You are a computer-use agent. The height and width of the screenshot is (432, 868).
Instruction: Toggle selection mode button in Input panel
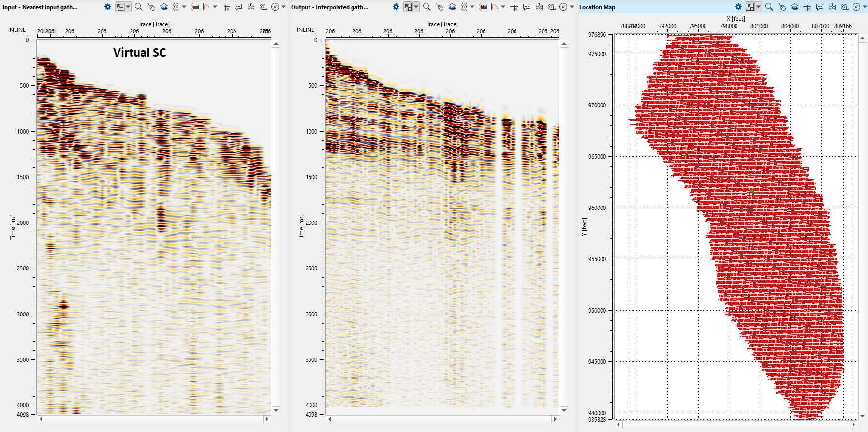[x=119, y=7]
